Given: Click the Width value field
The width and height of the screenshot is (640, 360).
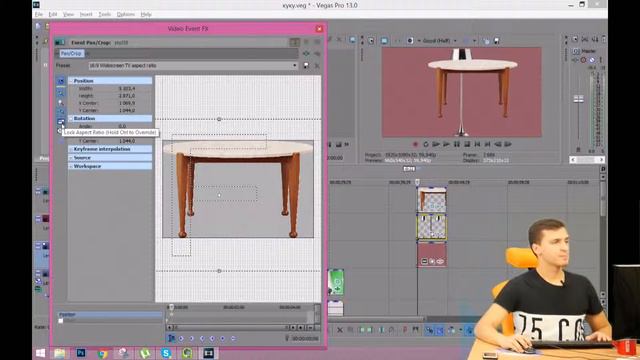Looking at the screenshot, I should pos(127,88).
